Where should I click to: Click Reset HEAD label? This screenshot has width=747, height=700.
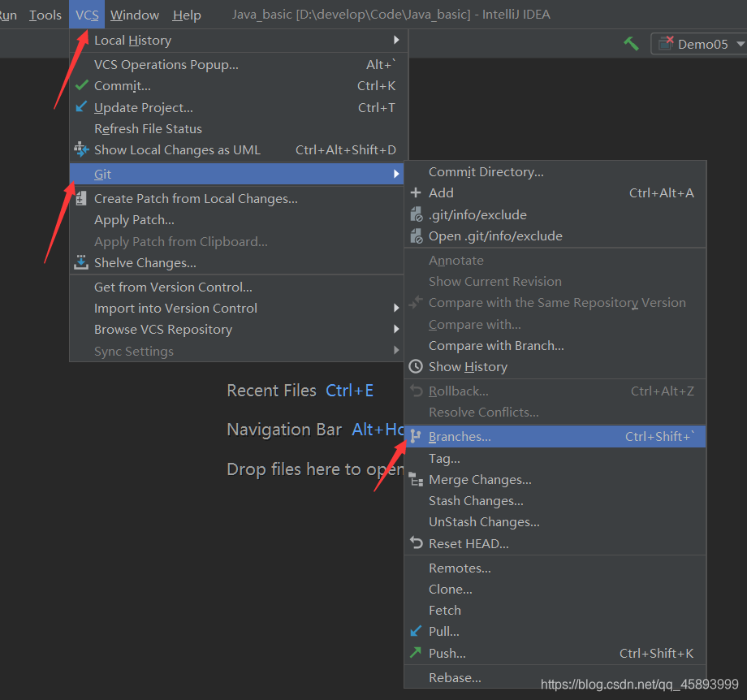(468, 543)
